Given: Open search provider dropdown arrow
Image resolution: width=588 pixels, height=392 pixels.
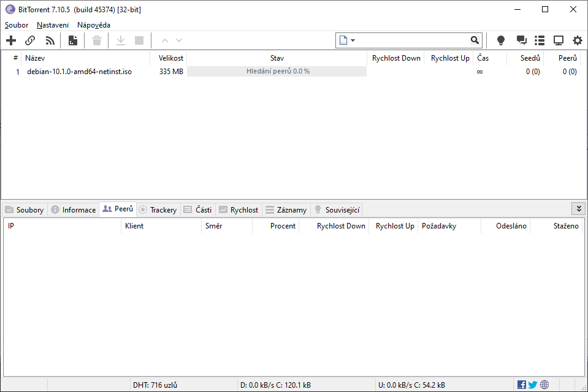Looking at the screenshot, I should (353, 40).
